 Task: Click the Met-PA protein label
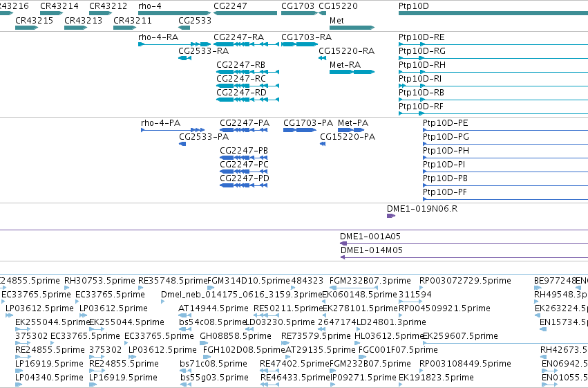pyautogui.click(x=353, y=123)
